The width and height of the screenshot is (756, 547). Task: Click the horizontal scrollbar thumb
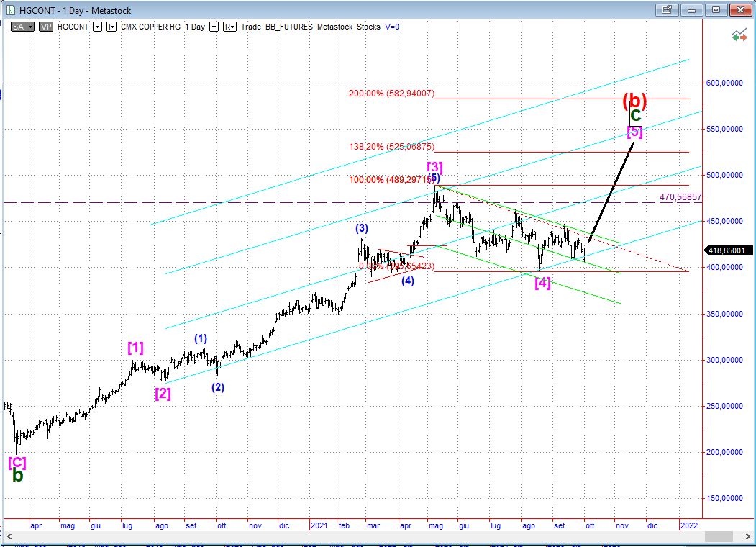pyautogui.click(x=719, y=536)
